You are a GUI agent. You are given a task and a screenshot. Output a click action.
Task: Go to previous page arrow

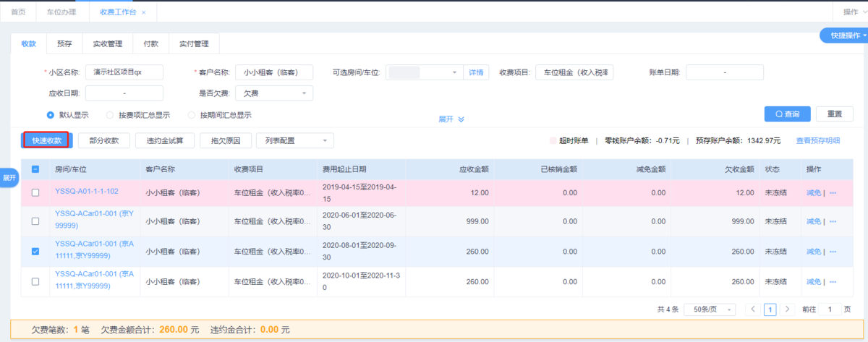753,309
